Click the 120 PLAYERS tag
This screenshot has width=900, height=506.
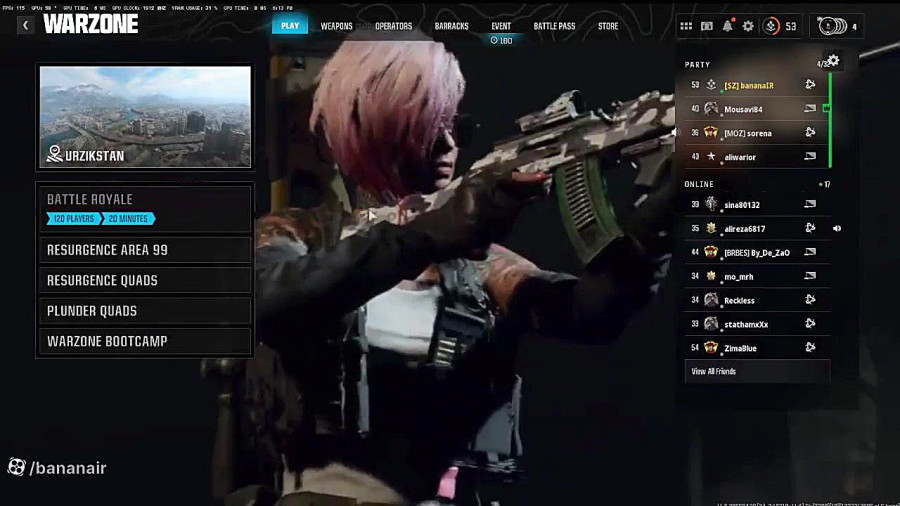[x=73, y=219]
